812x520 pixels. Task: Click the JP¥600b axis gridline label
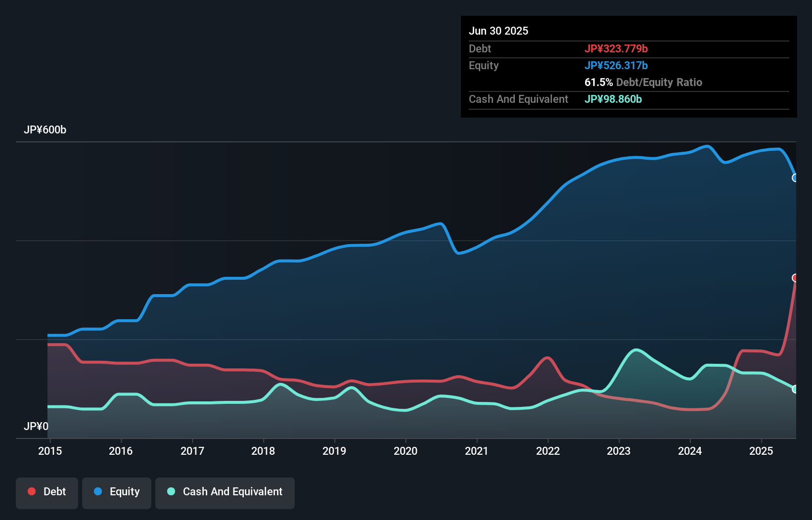[45, 130]
